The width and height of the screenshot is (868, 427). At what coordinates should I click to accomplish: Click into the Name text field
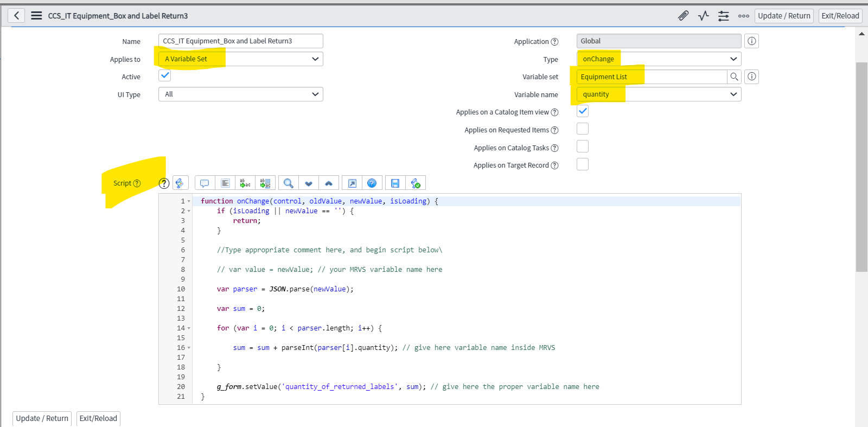240,41
